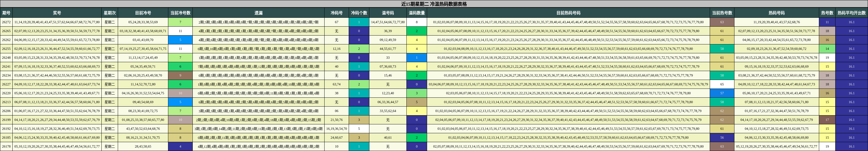This screenshot has height=151, width=868.
Task: Click issue number 26265
Action: pyautogui.click(x=6, y=31)
